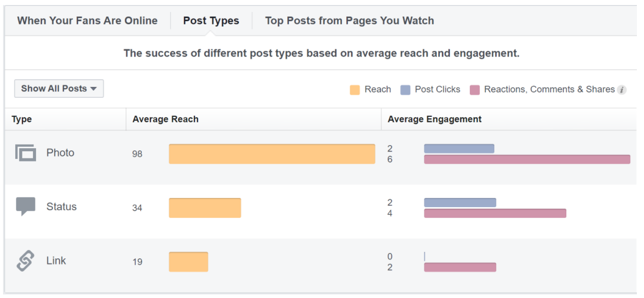Click the Type column header
The width and height of the screenshot is (644, 298).
(22, 119)
